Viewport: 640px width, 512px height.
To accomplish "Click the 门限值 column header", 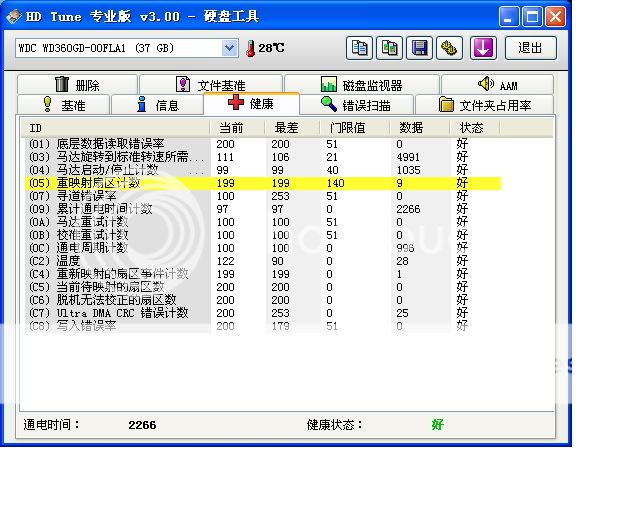I will [x=347, y=128].
